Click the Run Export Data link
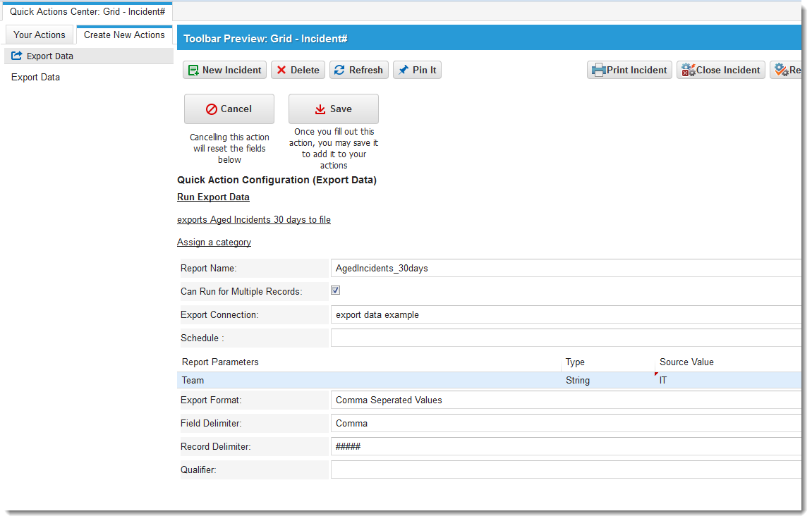812x521 pixels. point(213,197)
